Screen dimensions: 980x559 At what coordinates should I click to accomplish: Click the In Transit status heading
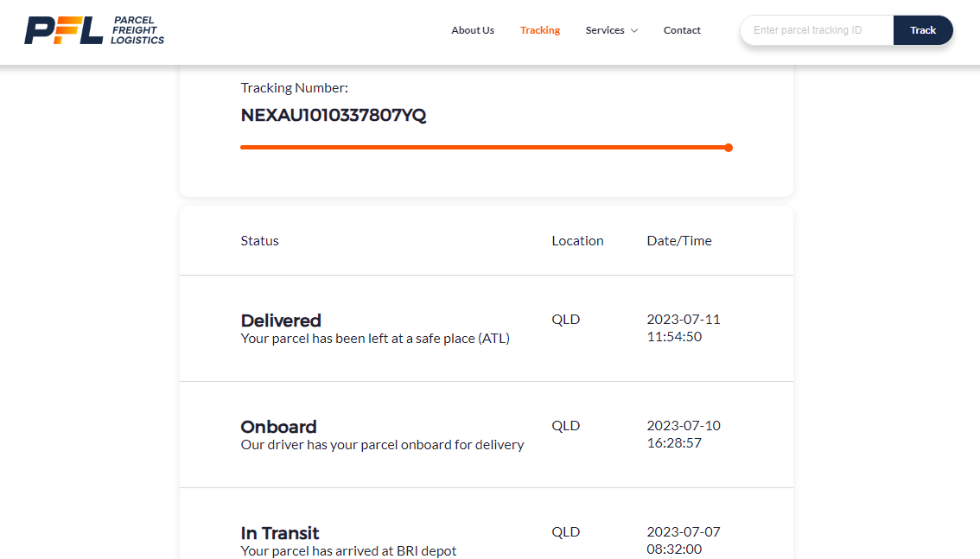[x=280, y=533]
